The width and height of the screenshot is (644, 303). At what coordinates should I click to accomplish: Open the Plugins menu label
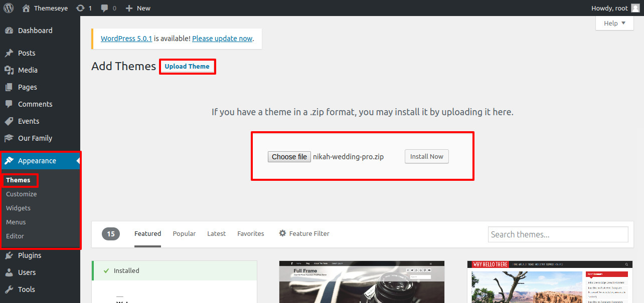click(x=30, y=255)
